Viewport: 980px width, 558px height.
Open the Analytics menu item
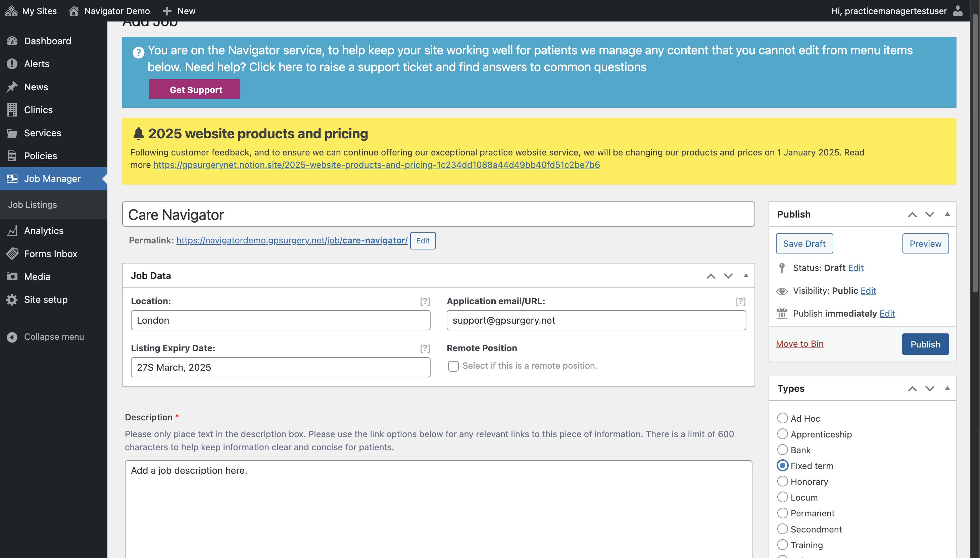[54, 231]
